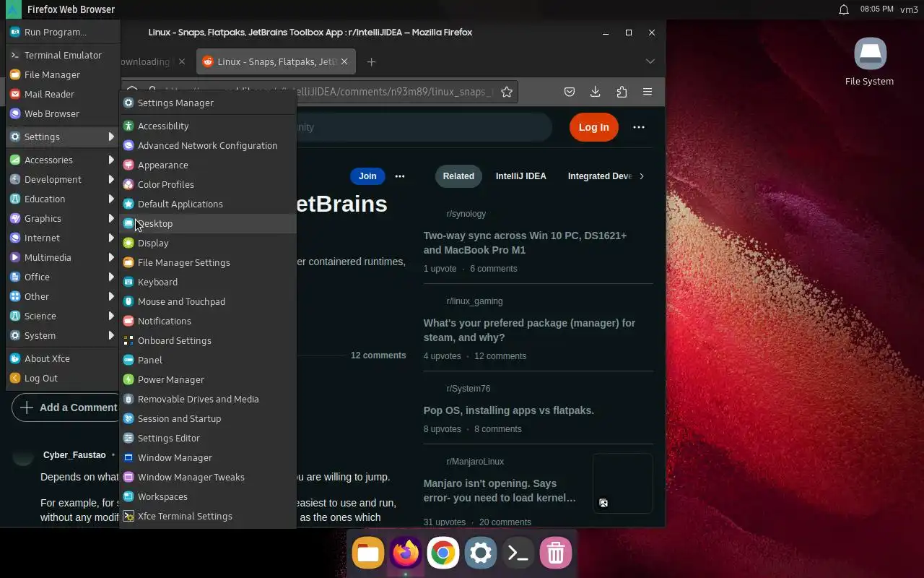Click the clock in the top panel
Image resolution: width=924 pixels, height=578 pixels.
[877, 9]
